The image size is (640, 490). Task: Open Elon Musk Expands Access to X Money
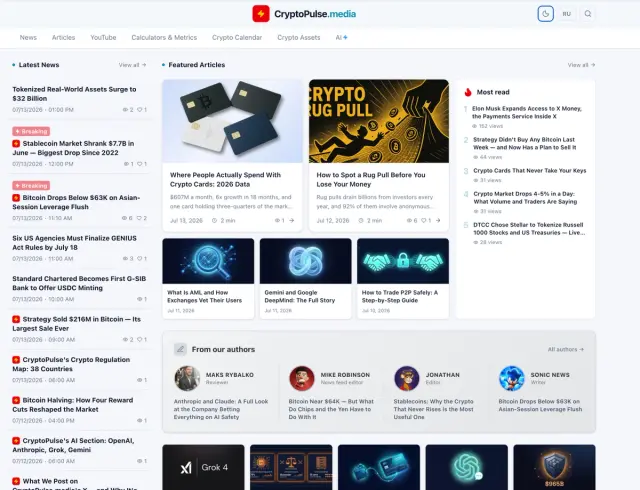click(x=527, y=112)
